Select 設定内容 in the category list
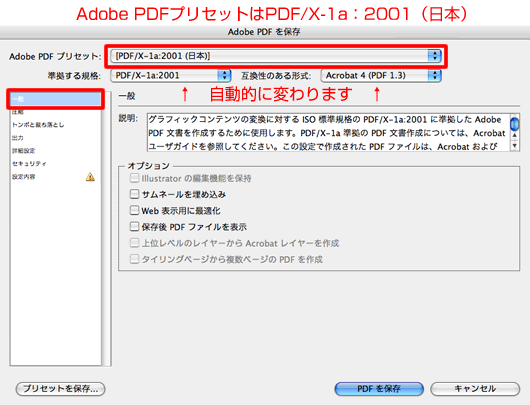Image resolution: width=530 pixels, height=405 pixels. 56,177
